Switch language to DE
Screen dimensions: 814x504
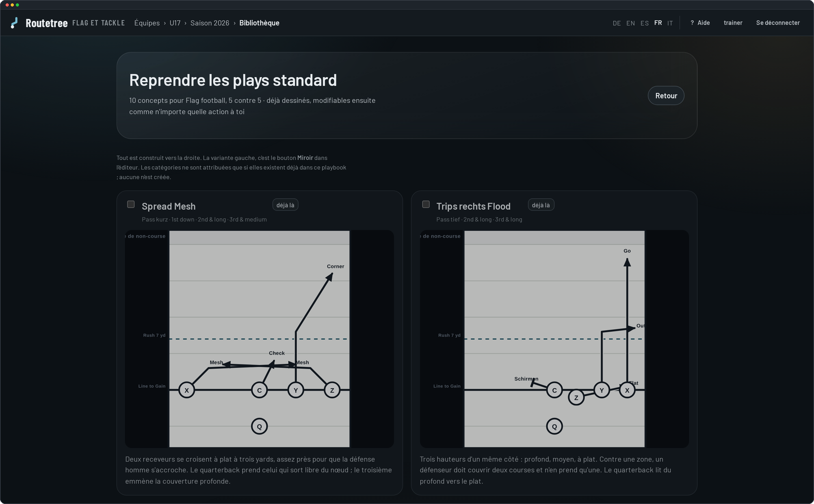[x=617, y=23]
